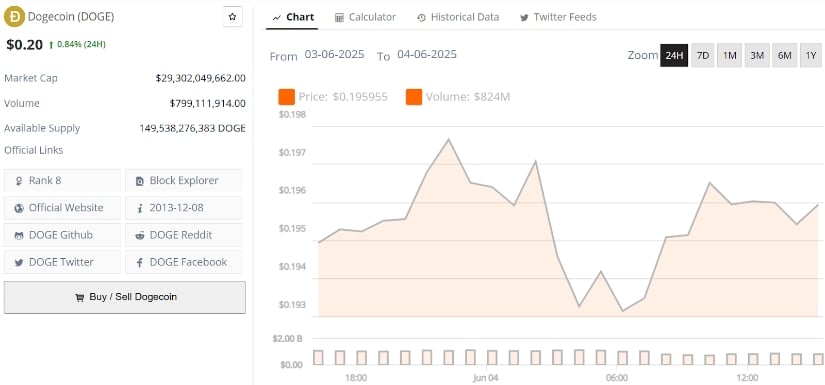The image size is (825, 385).
Task: Click the Rank 8 medal icon
Action: click(19, 181)
